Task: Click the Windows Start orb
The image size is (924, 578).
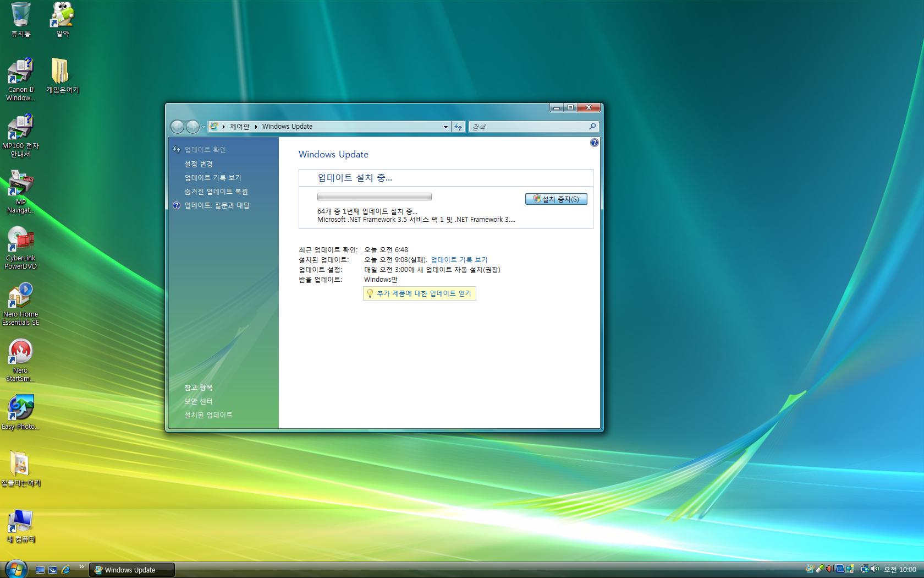Action: 15,569
